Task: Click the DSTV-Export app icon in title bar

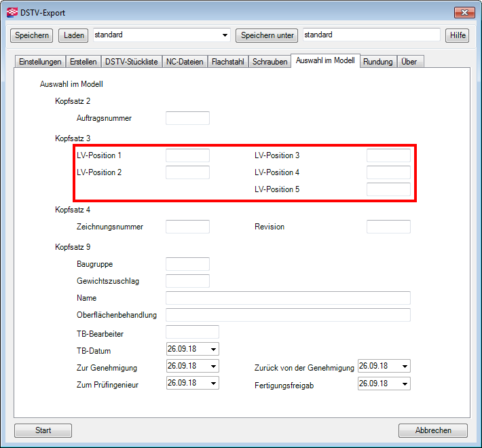Action: (12, 12)
